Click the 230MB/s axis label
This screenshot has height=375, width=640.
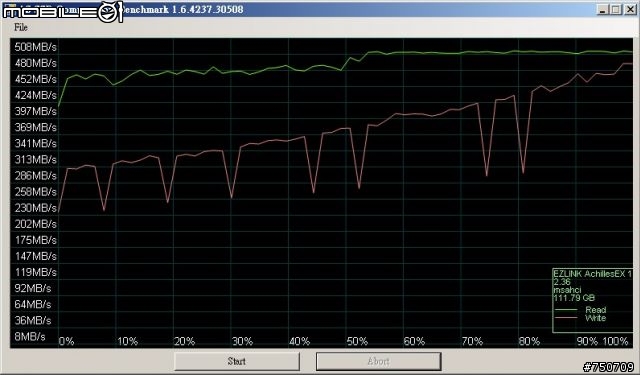pos(36,208)
